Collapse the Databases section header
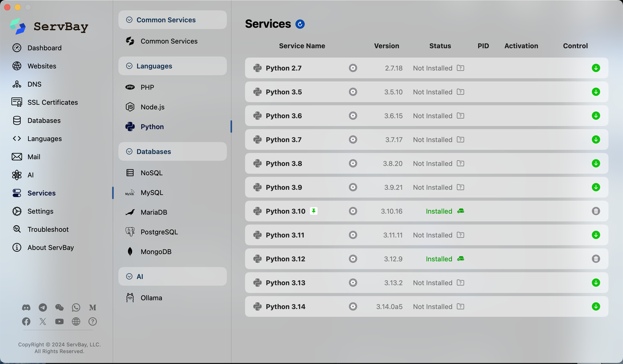The image size is (623, 364). pyautogui.click(x=172, y=152)
